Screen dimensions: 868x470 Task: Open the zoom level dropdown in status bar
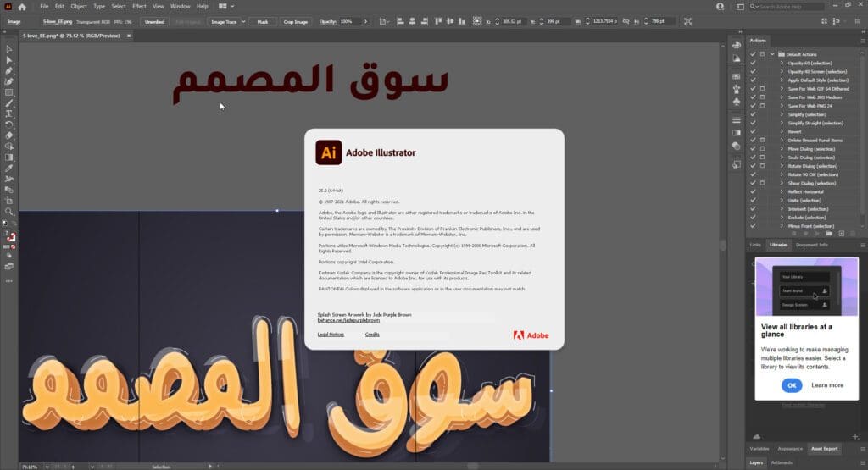click(47, 467)
